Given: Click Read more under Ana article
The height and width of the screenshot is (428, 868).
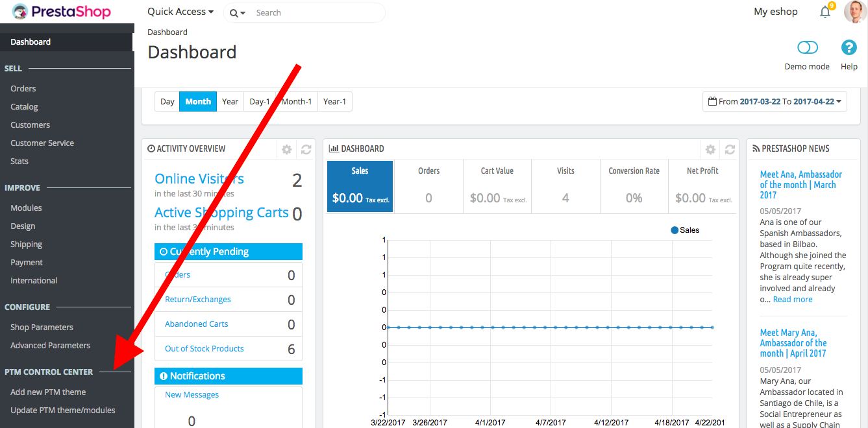Looking at the screenshot, I should (793, 300).
